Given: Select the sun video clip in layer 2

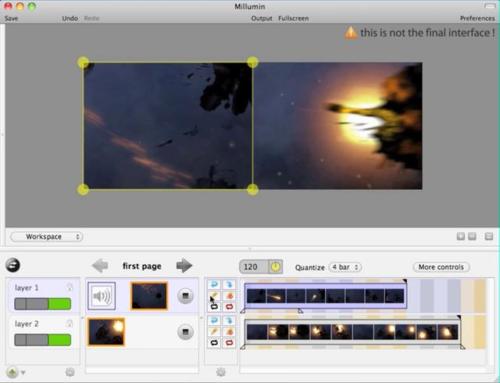Looking at the screenshot, I should 106,332.
